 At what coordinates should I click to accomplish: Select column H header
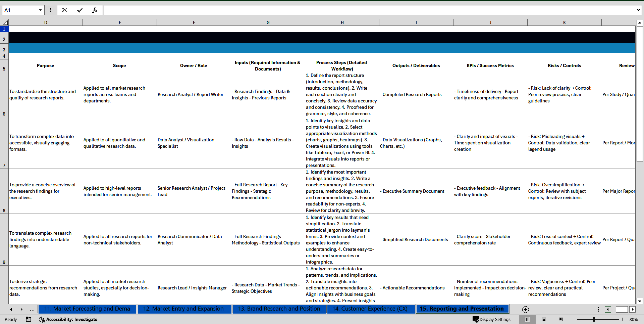[342, 22]
